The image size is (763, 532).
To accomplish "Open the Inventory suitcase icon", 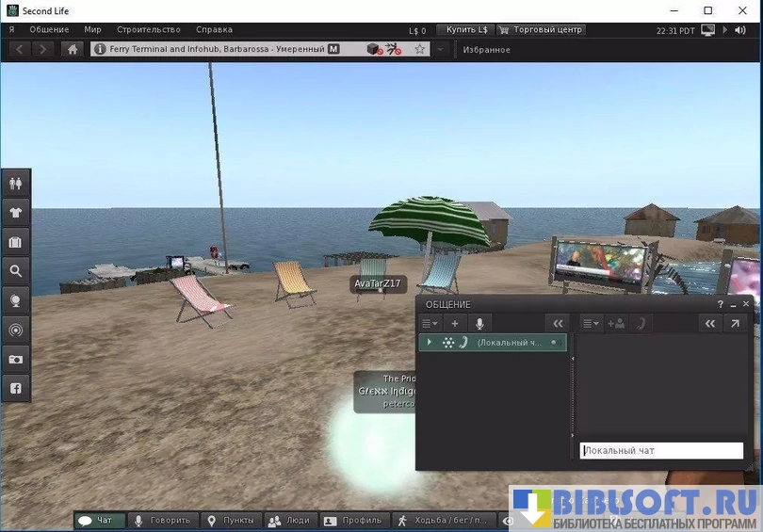I will [x=16, y=242].
